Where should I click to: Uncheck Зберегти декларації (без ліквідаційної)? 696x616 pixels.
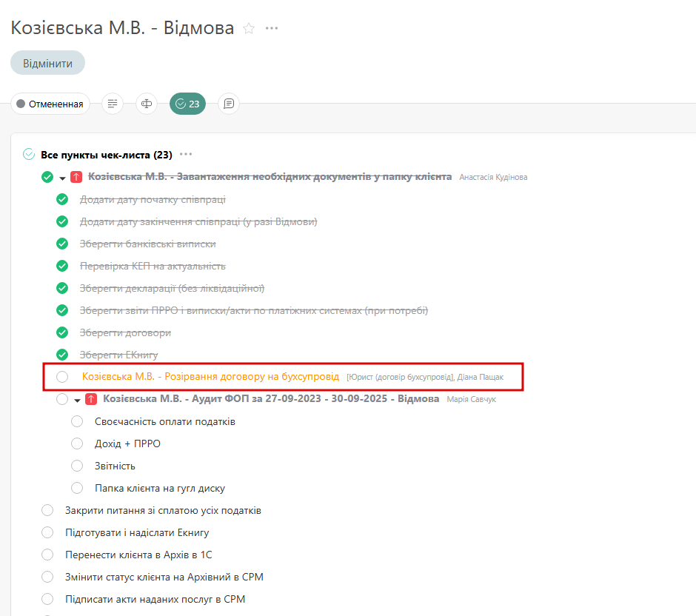[x=62, y=288]
